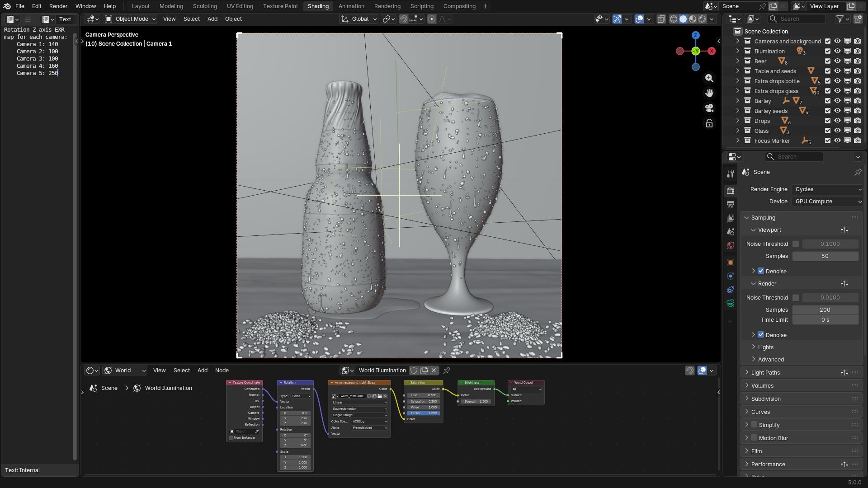Image resolution: width=868 pixels, height=488 pixels.
Task: Toggle the X-ray view button
Action: (x=661, y=19)
